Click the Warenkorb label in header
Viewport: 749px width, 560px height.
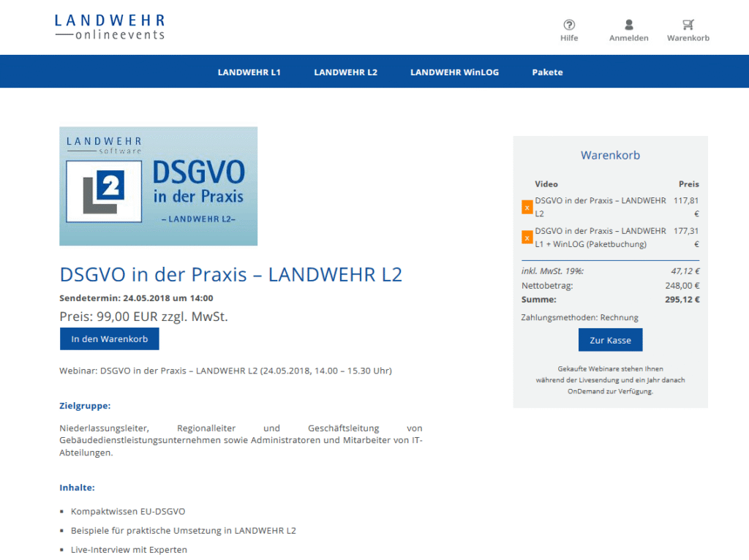[x=688, y=38]
